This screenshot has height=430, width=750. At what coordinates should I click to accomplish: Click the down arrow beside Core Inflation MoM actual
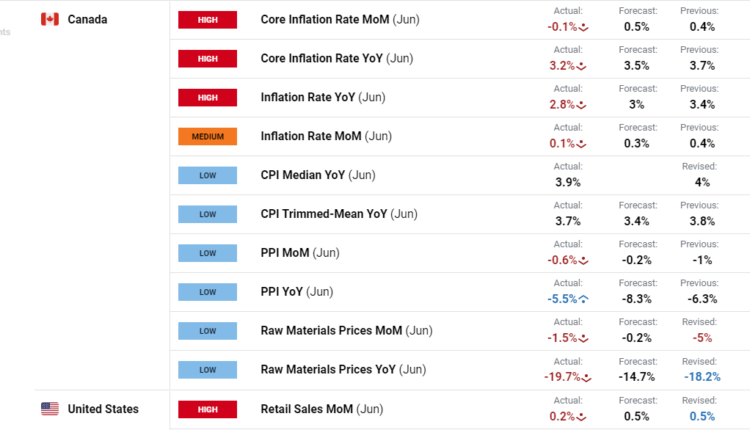pos(584,27)
